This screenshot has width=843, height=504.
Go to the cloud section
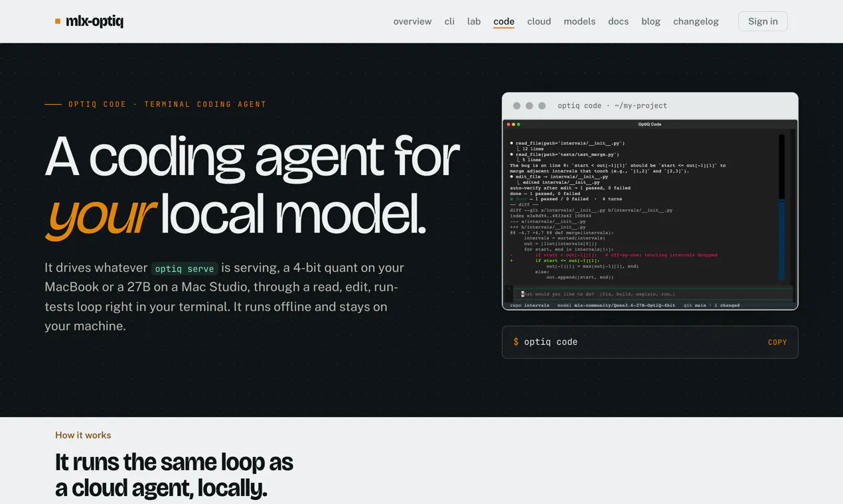coord(539,21)
